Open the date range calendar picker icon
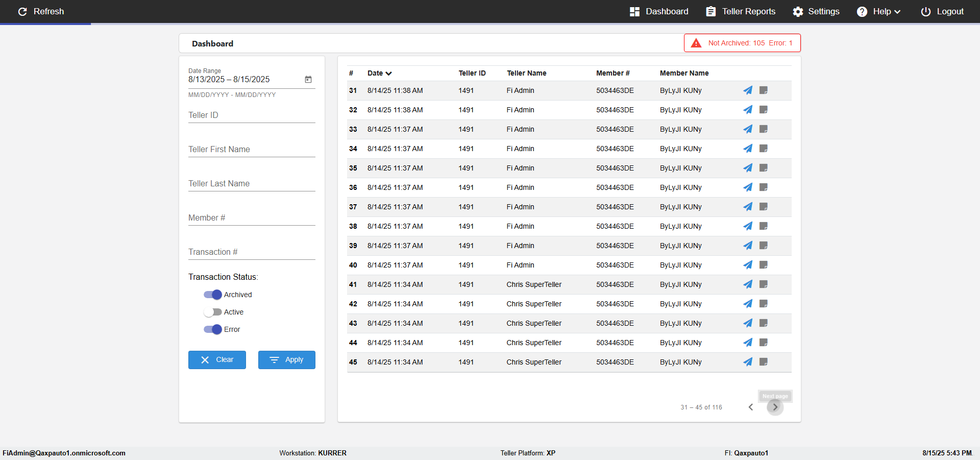980x460 pixels. coord(308,79)
